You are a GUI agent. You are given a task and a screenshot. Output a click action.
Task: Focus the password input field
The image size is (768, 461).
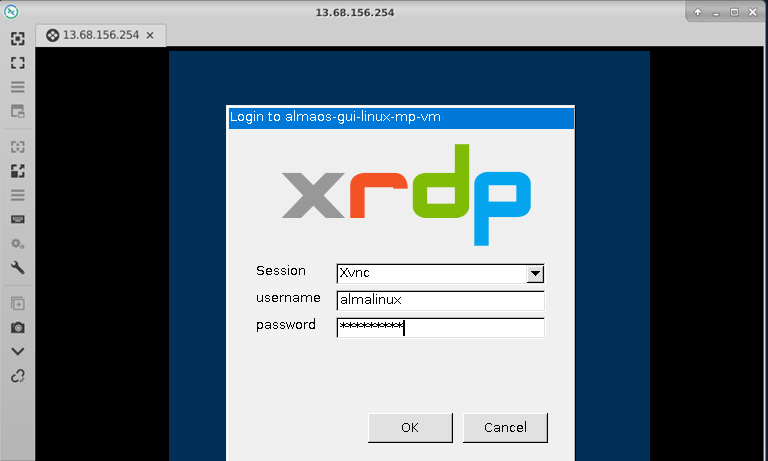pos(440,327)
